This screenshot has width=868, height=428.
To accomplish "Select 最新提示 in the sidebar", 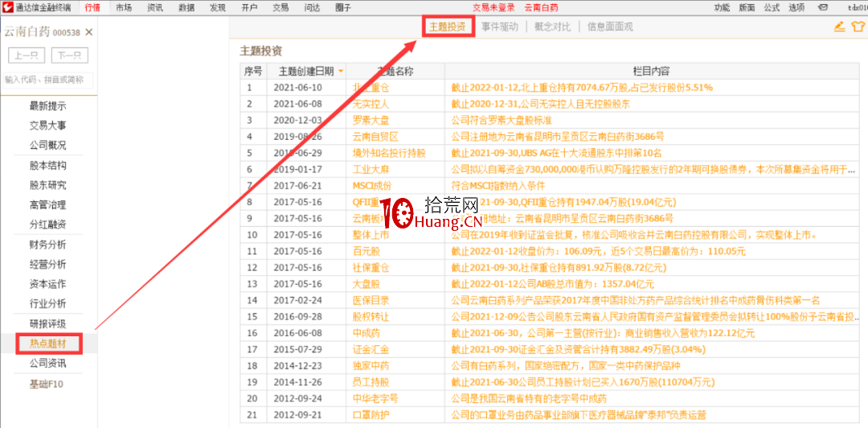I will [48, 106].
